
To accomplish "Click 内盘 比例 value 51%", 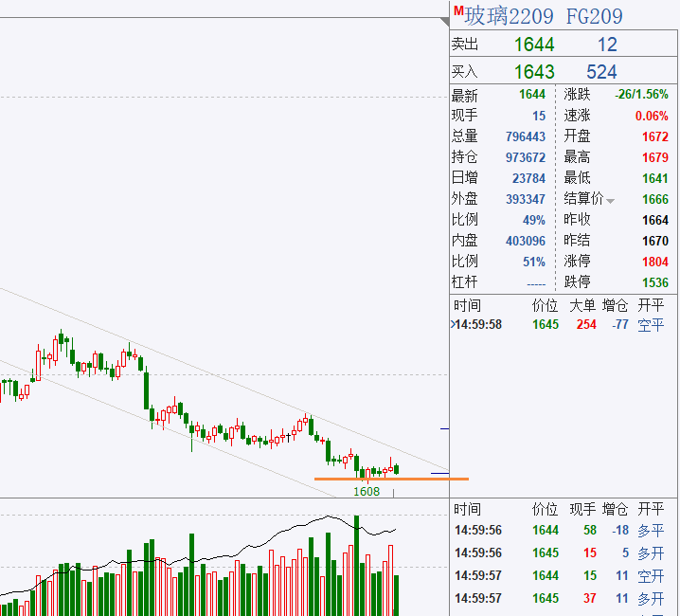I will pyautogui.click(x=534, y=262).
